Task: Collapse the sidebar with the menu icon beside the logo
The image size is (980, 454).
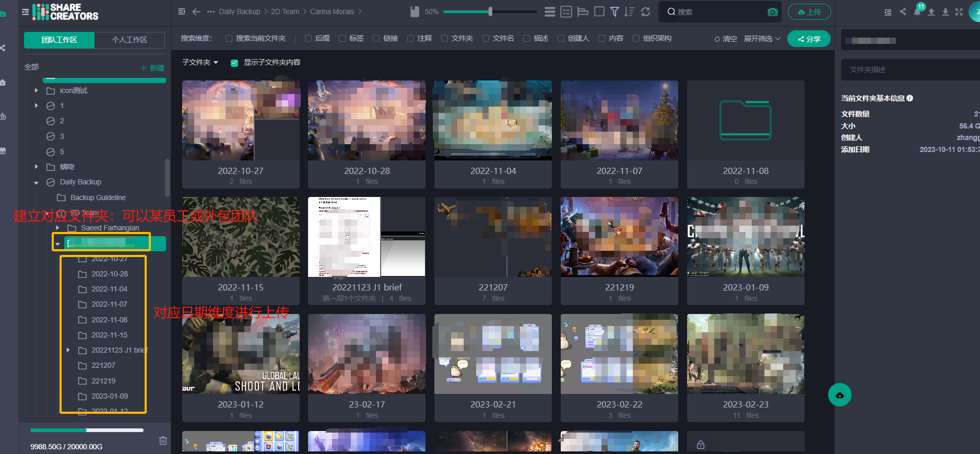Action: tap(25, 11)
